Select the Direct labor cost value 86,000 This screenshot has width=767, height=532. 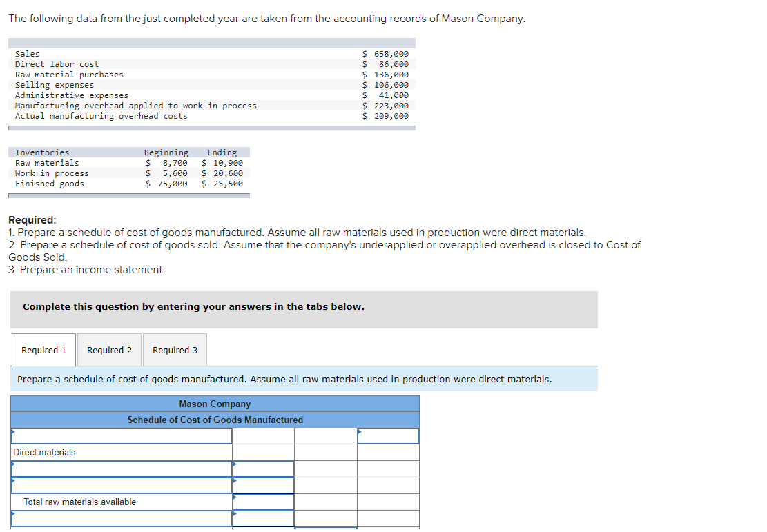click(394, 64)
